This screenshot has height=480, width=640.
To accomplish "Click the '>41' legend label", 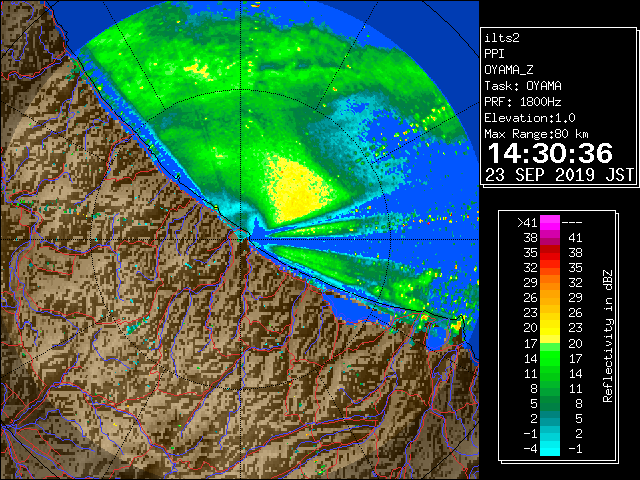I will (x=527, y=223).
